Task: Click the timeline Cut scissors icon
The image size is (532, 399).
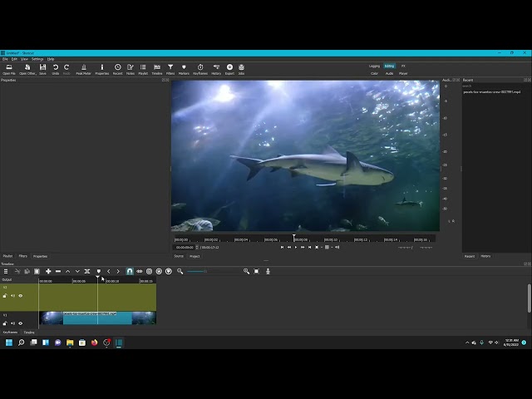Action: click(x=17, y=271)
